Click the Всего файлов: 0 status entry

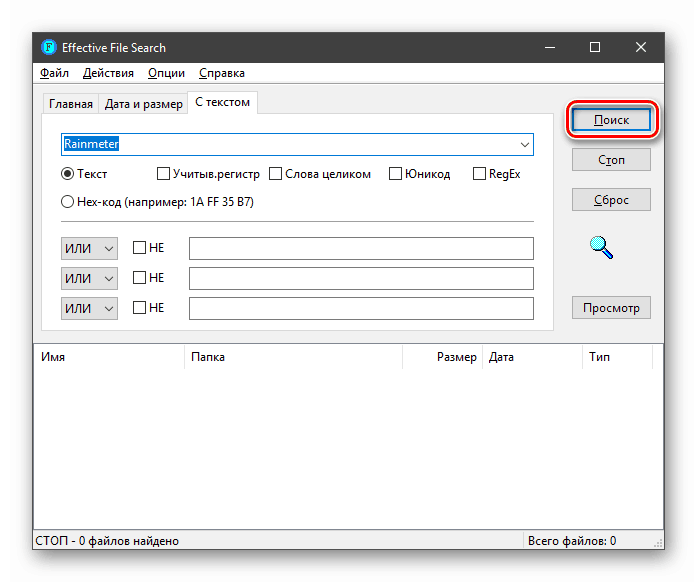572,541
